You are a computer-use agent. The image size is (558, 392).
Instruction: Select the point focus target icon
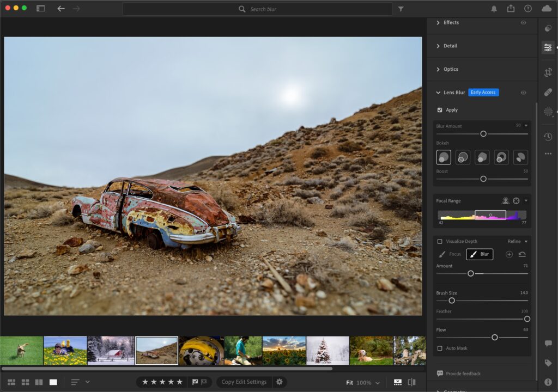coord(517,200)
